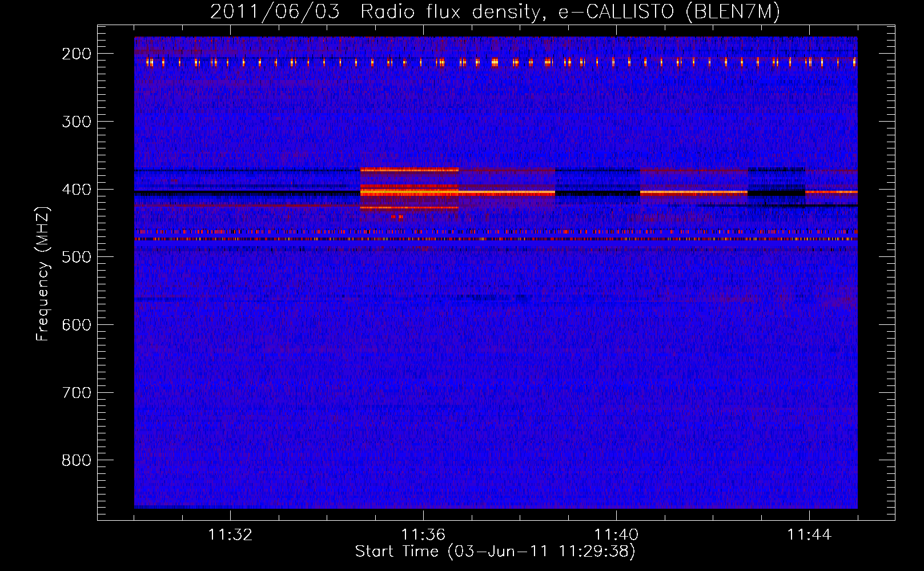The image size is (924, 571).
Task: Click the 11:36 time tick label
Action: [423, 535]
